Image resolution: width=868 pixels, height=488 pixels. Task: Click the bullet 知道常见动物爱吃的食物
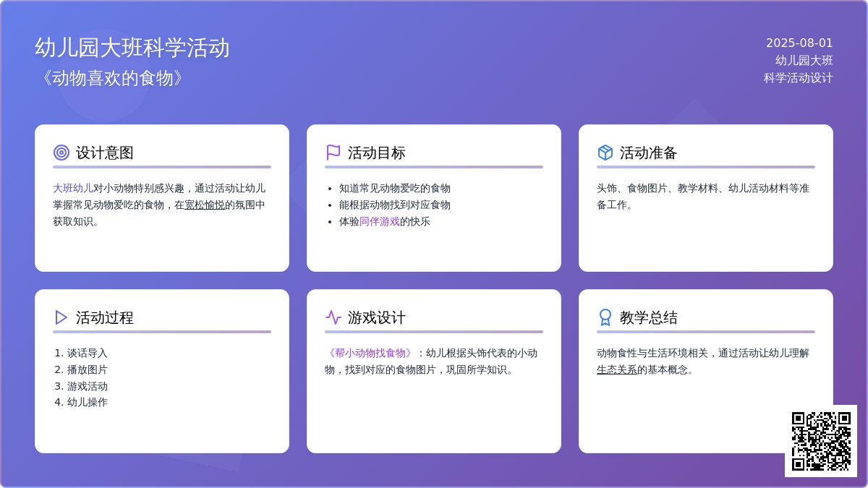[395, 188]
